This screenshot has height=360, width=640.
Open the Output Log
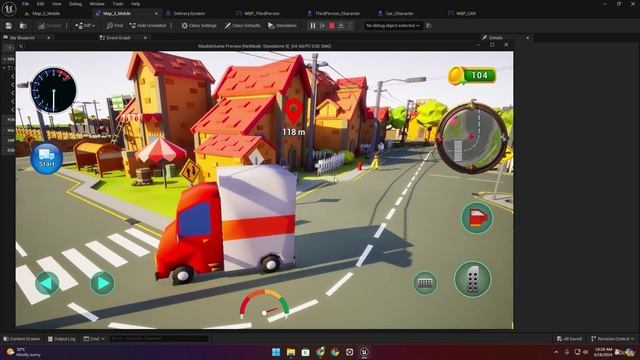[x=62, y=339]
